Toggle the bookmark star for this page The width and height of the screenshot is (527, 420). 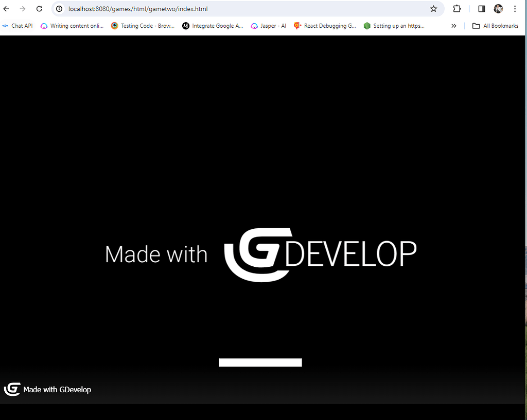point(434,9)
